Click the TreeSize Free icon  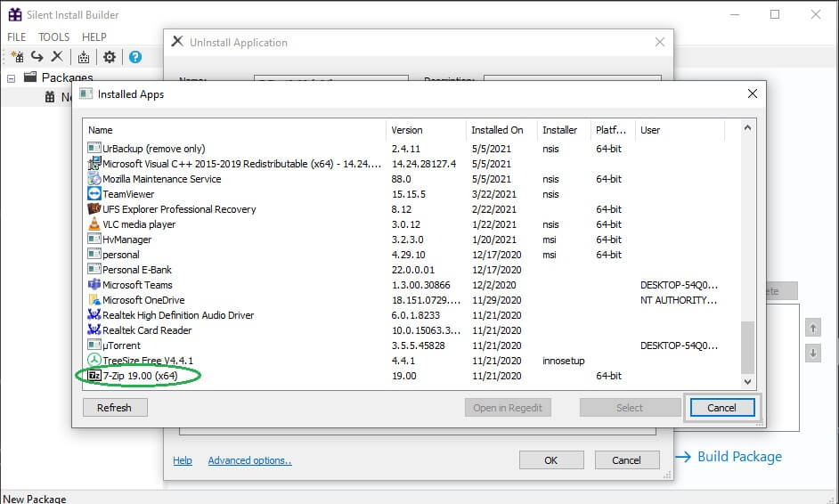coord(94,360)
